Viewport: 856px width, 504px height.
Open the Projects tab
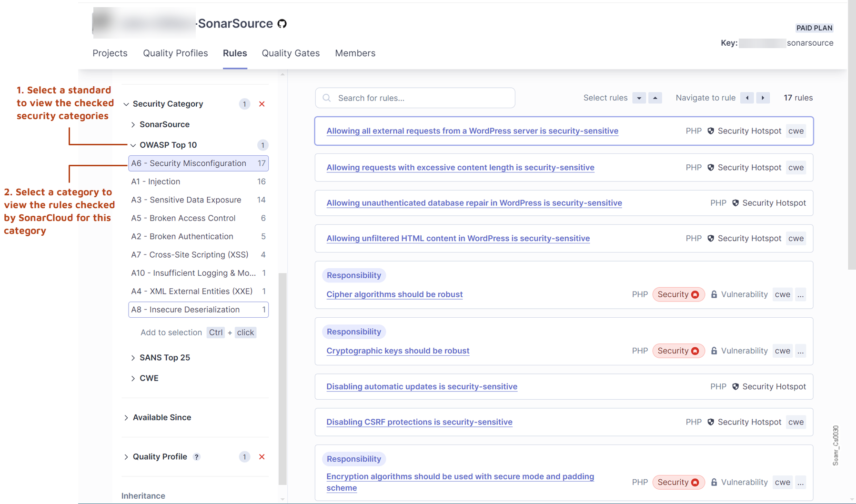coord(110,53)
